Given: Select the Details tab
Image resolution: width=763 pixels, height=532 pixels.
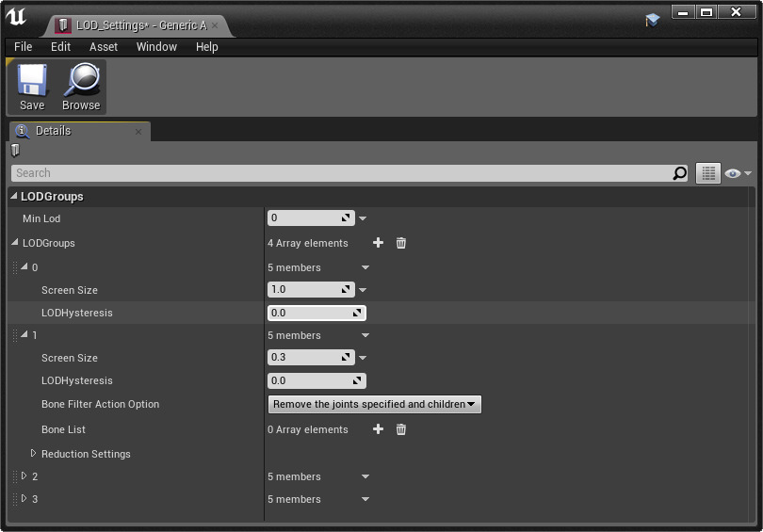Looking at the screenshot, I should pyautogui.click(x=80, y=131).
